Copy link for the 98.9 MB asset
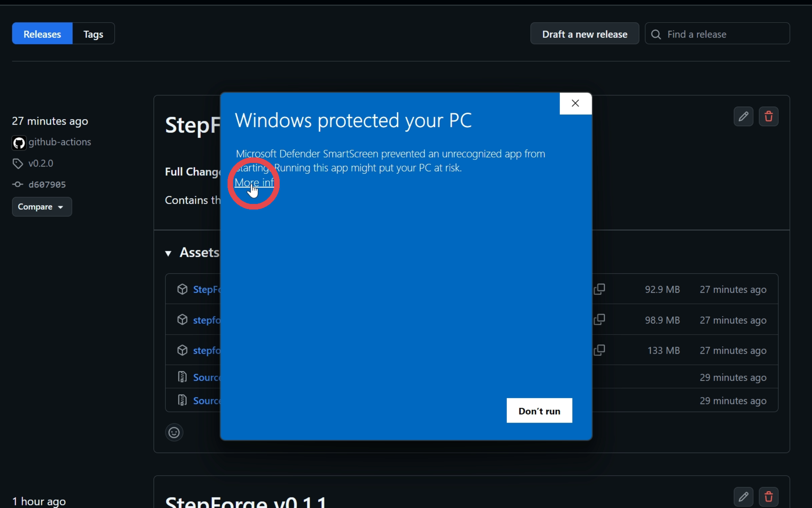Image resolution: width=812 pixels, height=508 pixels. coord(599,319)
